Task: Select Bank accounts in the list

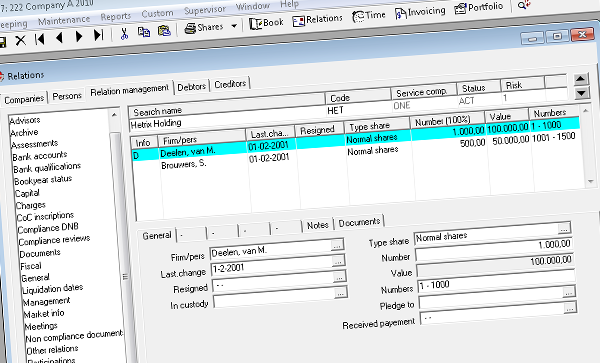Action: 39,156
